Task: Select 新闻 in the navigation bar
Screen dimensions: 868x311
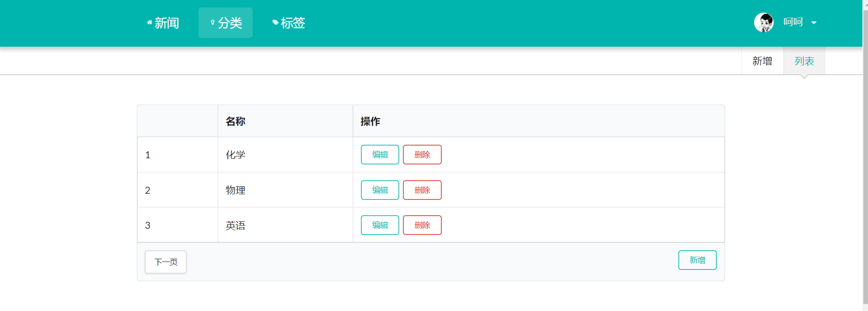Action: tap(166, 23)
